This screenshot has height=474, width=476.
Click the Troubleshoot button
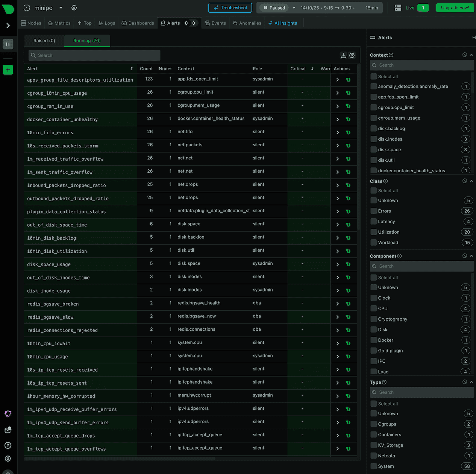[230, 8]
